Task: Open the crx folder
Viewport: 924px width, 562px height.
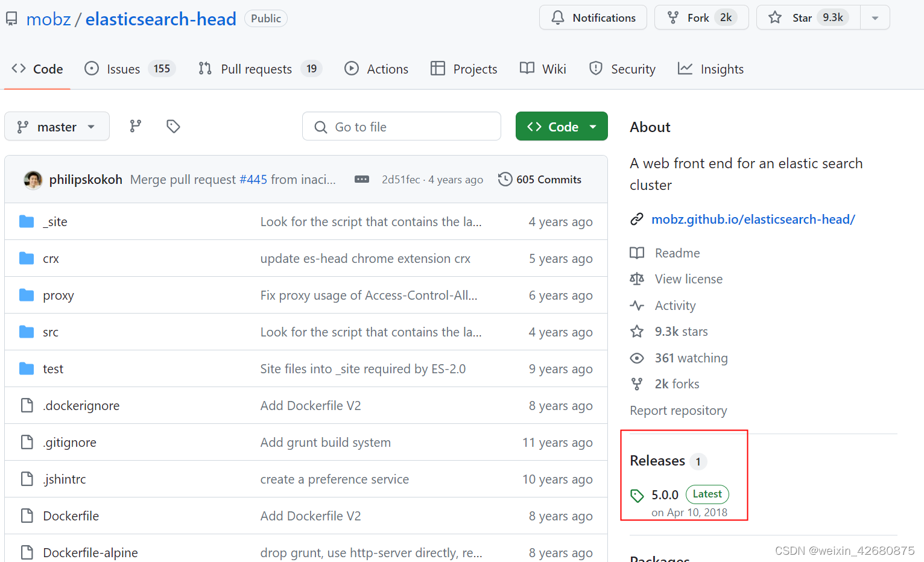Action: click(x=51, y=259)
